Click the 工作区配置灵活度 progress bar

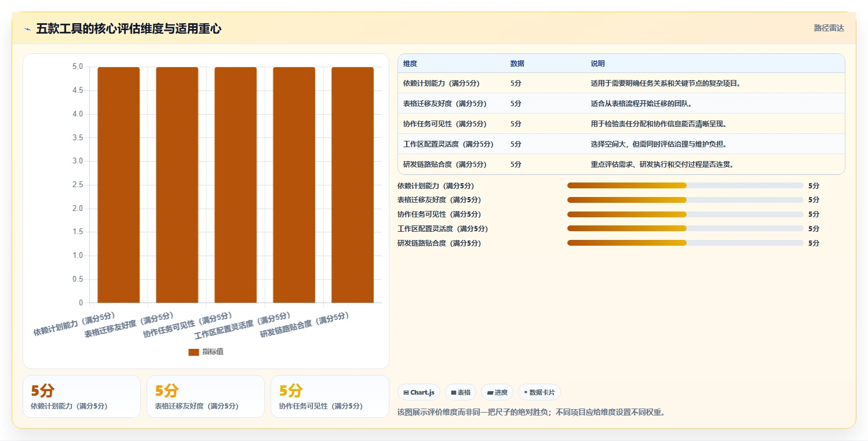point(685,228)
